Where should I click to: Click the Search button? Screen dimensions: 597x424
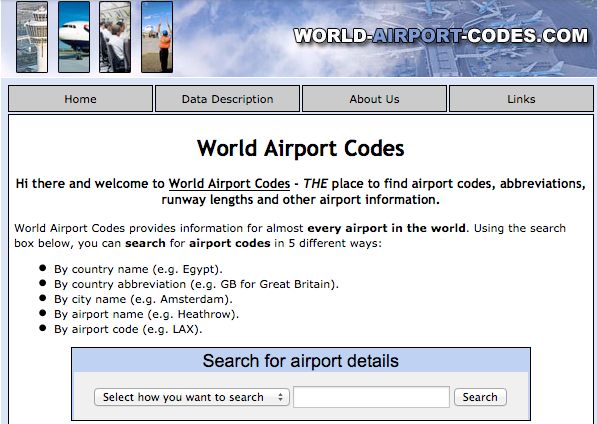point(480,397)
